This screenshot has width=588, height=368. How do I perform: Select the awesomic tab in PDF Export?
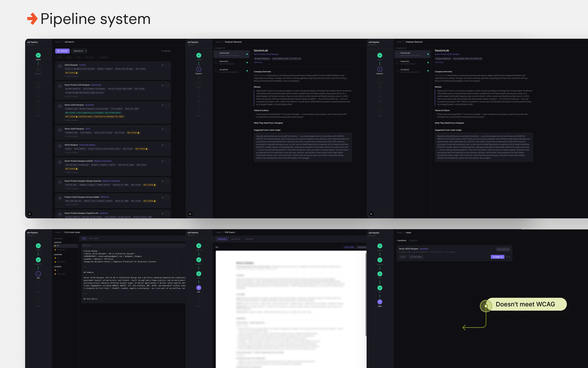coord(222,239)
